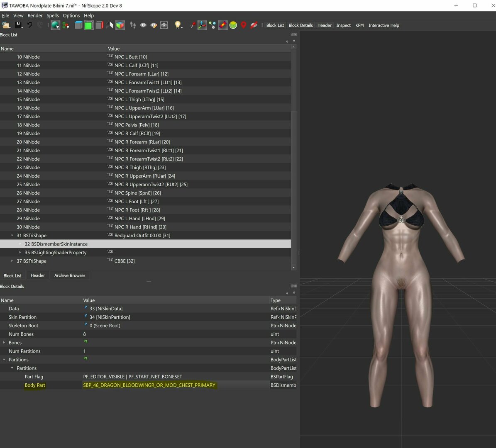The height and width of the screenshot is (448, 496).
Task: Collapse the 31 BSTriShape tree node
Action: click(12, 236)
